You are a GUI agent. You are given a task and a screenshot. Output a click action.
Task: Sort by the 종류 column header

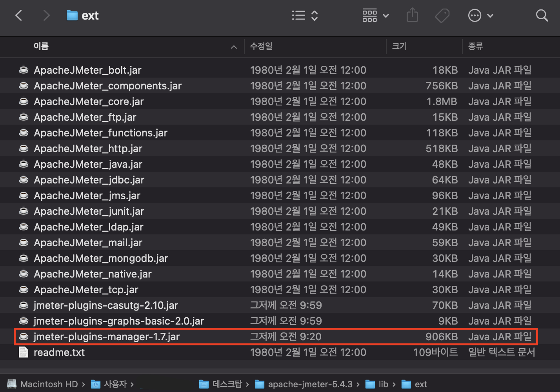tap(475, 46)
